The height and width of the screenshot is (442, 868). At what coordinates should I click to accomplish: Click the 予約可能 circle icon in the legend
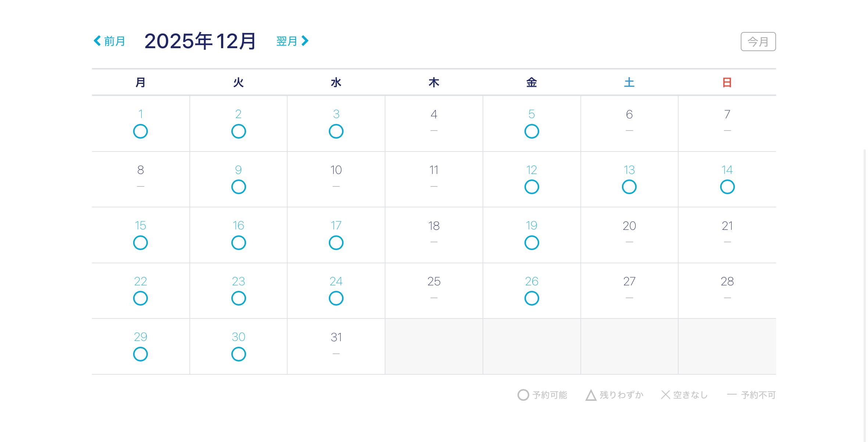click(523, 395)
